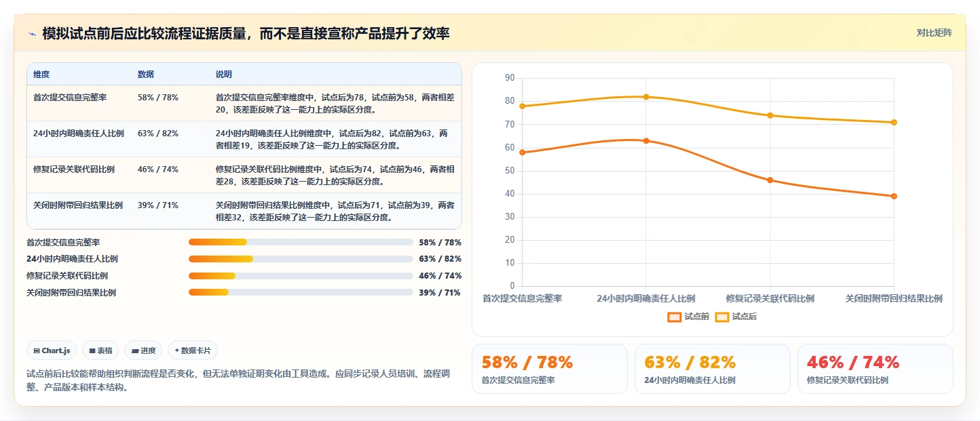Screen dimensions: 980x421
Task: Select table row cell 24小时内明确责任人比例
Action: point(79,133)
